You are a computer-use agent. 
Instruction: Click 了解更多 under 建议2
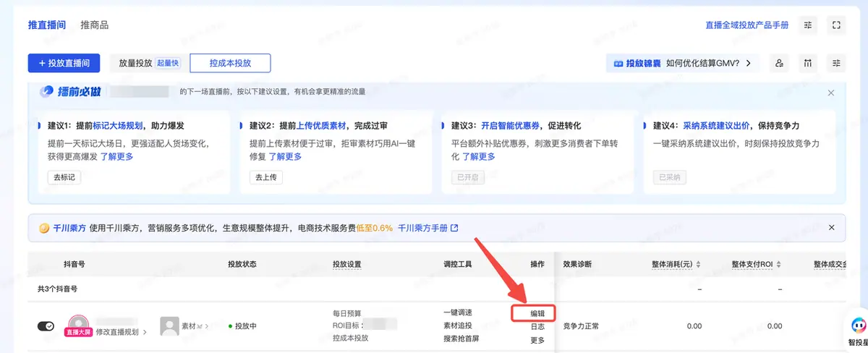pos(285,156)
